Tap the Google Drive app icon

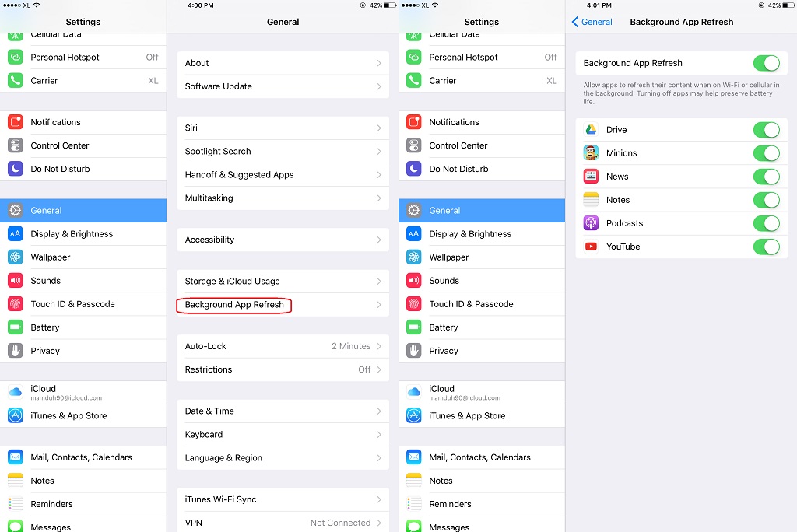(591, 130)
